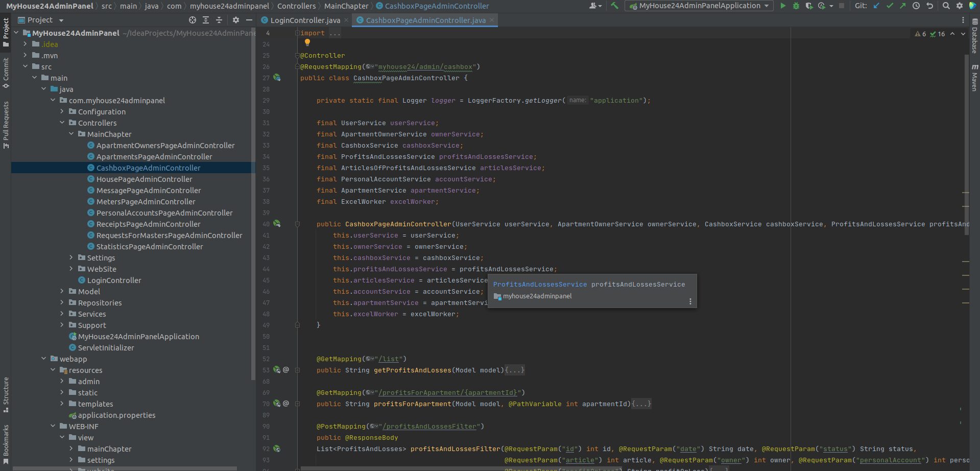The width and height of the screenshot is (980, 471).
Task: Click the Git commit checkmark icon
Action: click(890, 6)
